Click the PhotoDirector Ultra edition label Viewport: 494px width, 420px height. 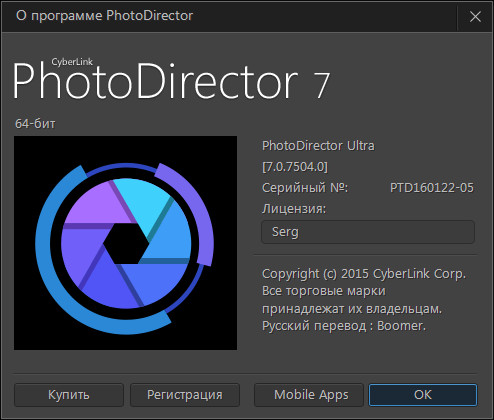(x=318, y=146)
